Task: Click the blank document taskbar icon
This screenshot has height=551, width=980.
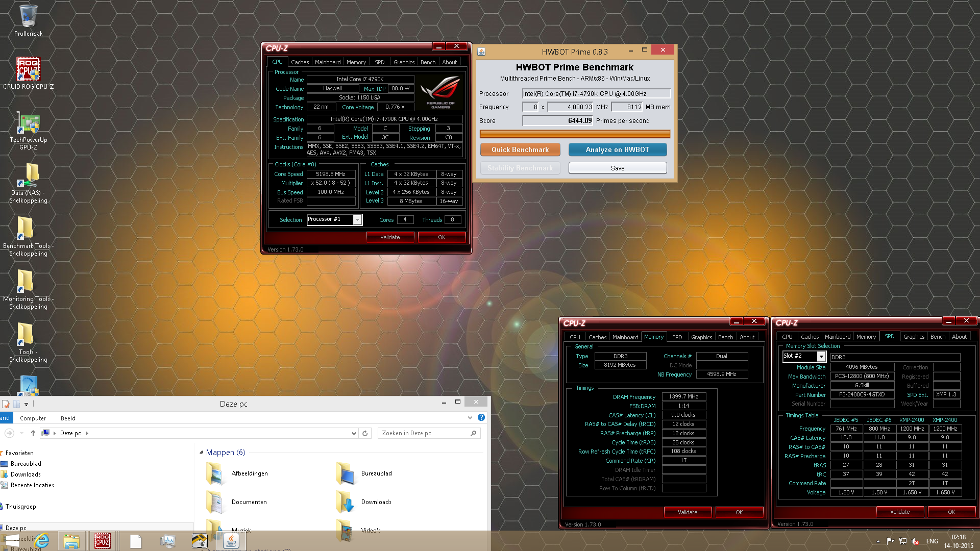Action: [136, 541]
